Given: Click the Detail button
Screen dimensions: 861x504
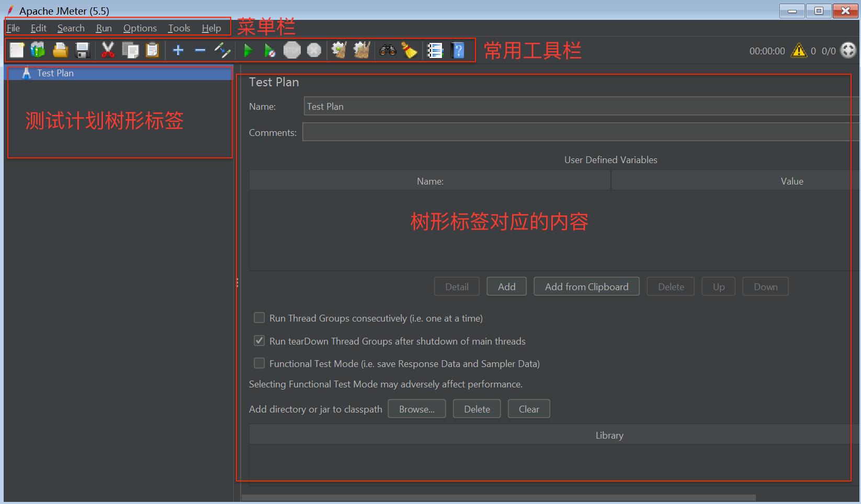Looking at the screenshot, I should (457, 287).
